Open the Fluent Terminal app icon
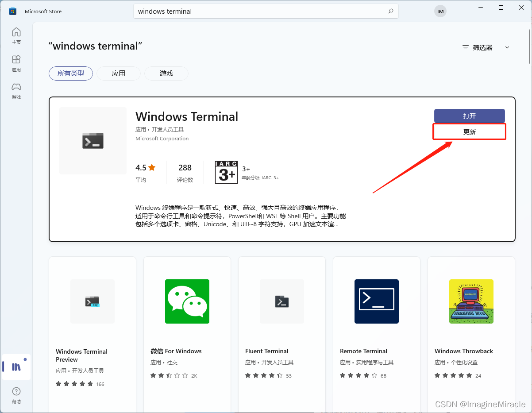This screenshot has width=532, height=413. click(282, 301)
